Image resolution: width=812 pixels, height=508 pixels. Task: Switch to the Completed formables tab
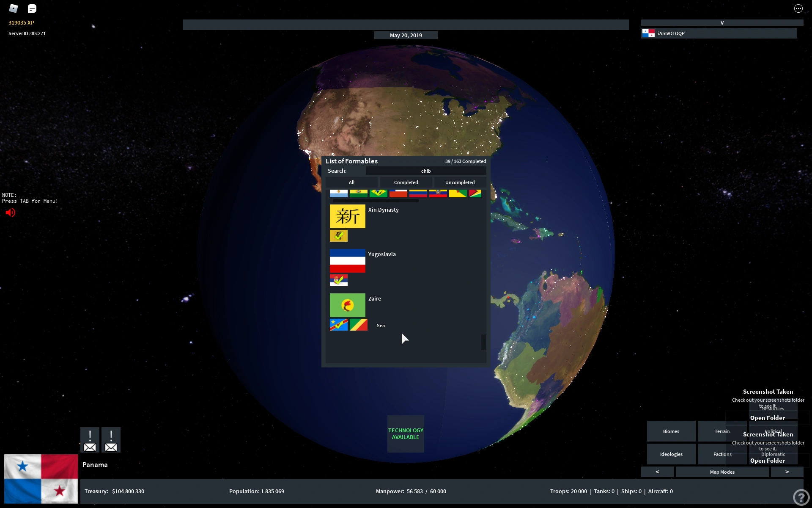[x=406, y=182]
